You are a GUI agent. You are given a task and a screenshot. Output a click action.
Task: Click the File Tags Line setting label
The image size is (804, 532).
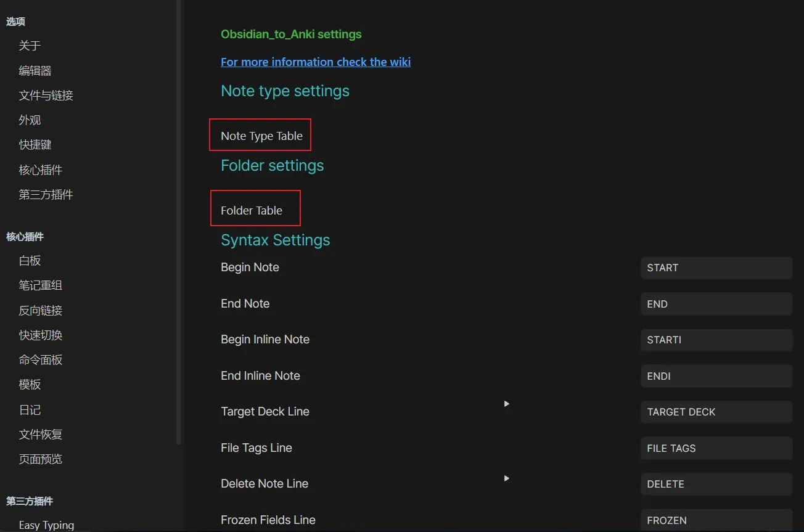point(256,448)
